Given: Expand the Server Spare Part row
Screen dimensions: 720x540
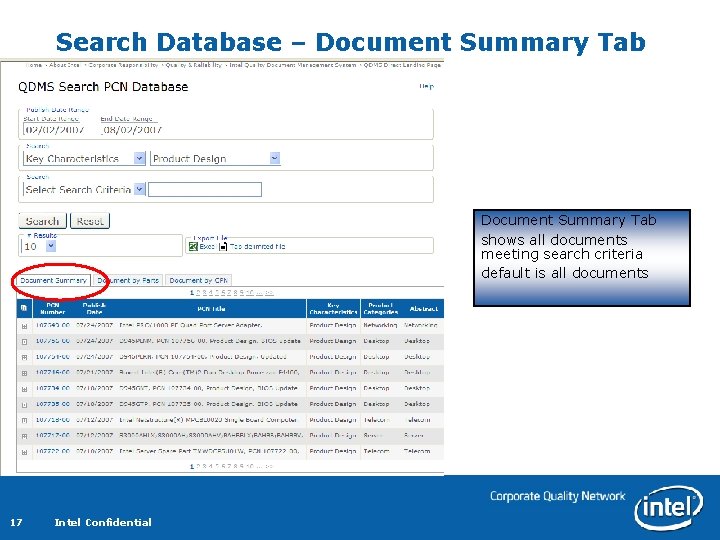Looking at the screenshot, I should click(24, 452).
